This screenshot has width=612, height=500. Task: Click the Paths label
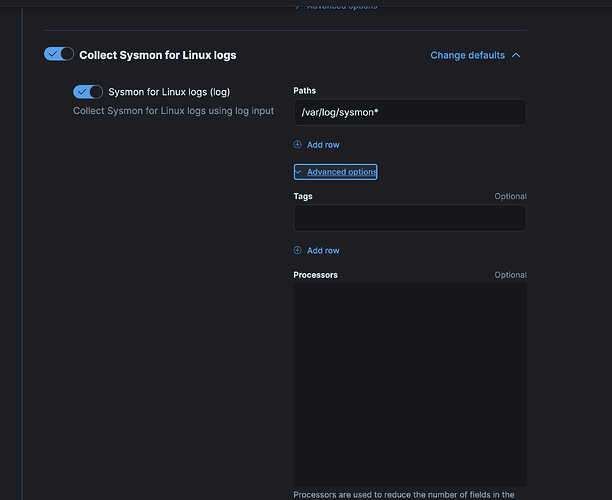(304, 91)
